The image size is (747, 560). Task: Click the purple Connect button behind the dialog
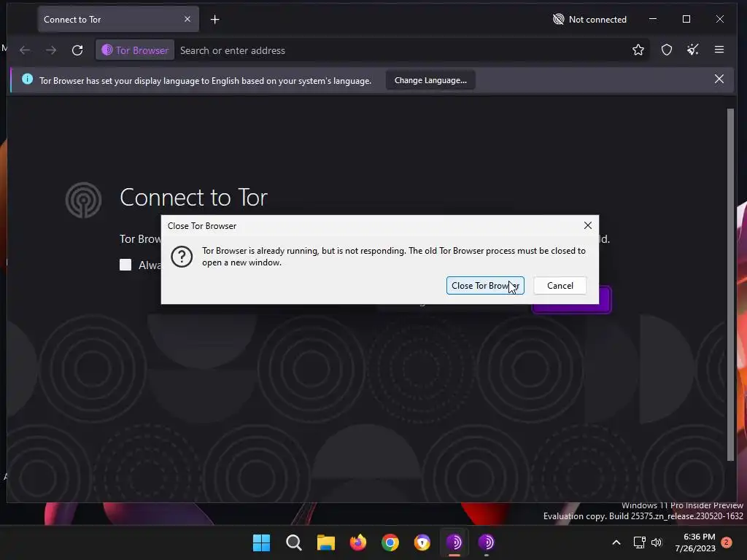(572, 308)
